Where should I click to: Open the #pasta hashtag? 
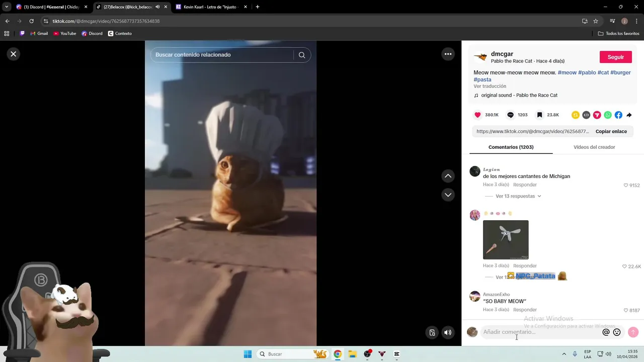(482, 79)
